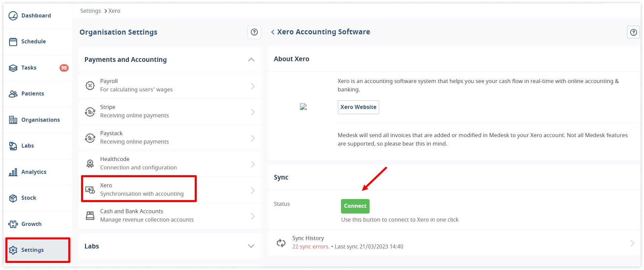The image size is (644, 270).
Task: Click the Tasks layers icon
Action: [x=13, y=68]
